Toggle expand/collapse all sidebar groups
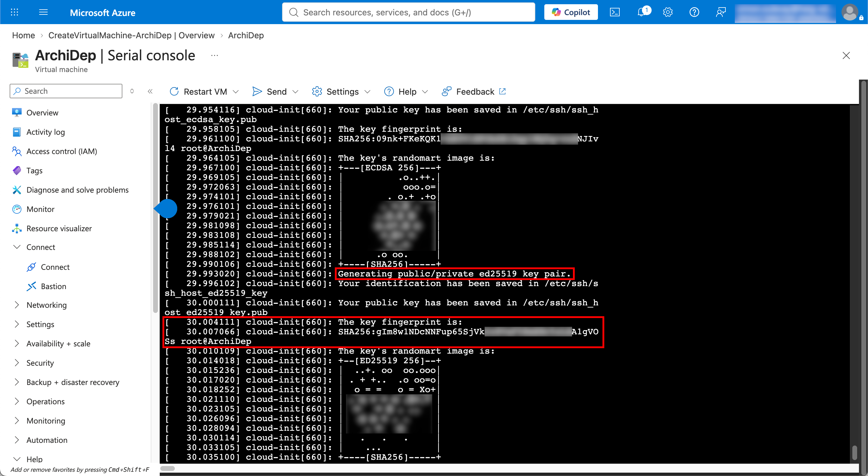The image size is (868, 476). [x=132, y=91]
